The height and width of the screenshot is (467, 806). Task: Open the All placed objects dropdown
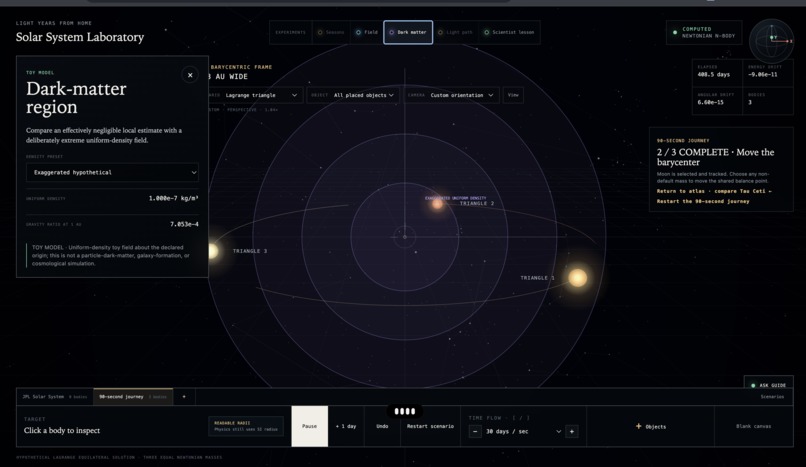pos(353,95)
